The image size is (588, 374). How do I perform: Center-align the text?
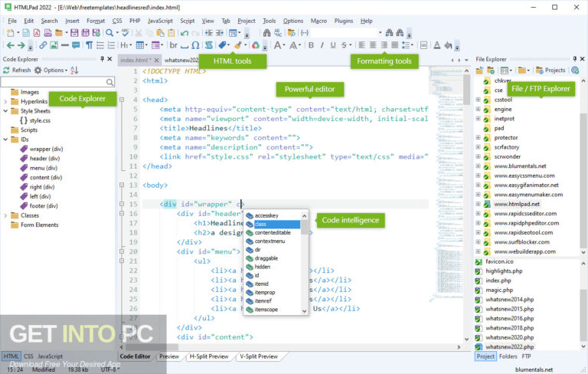373,45
